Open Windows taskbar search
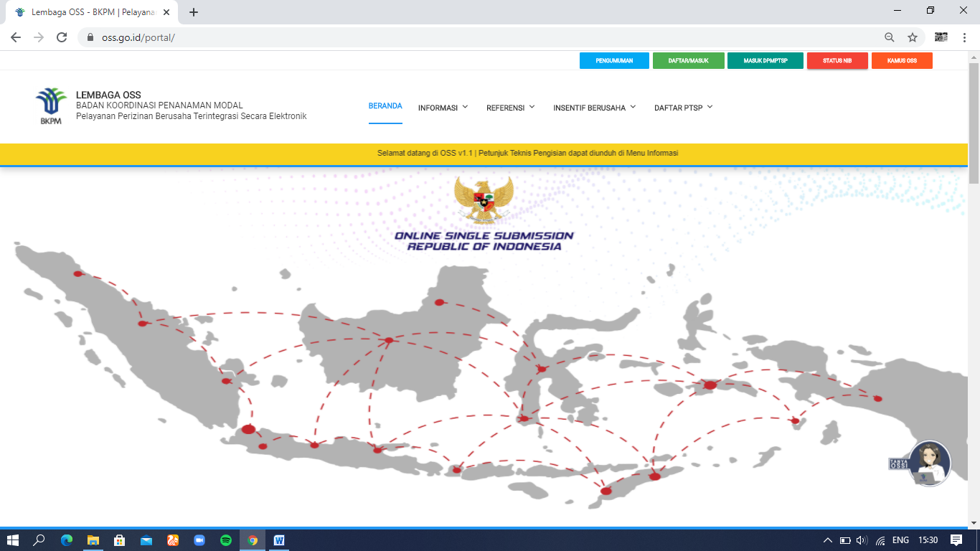The height and width of the screenshot is (551, 980). [x=39, y=540]
